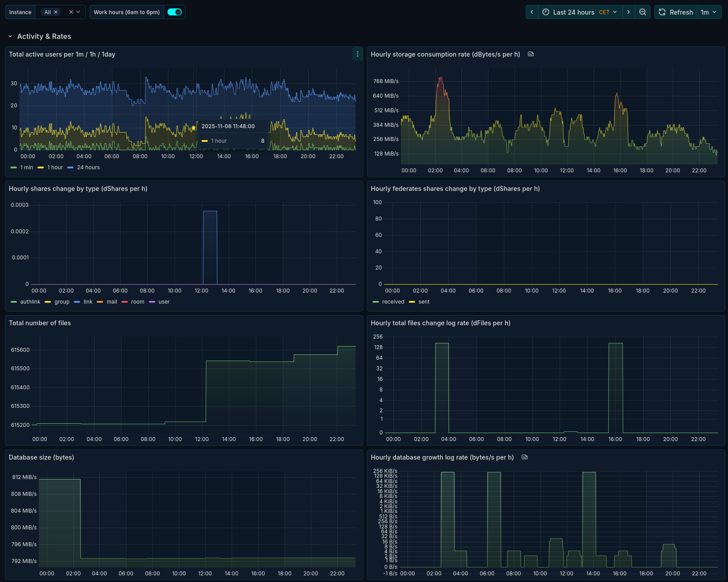Show the Hourly storage consumption panel description icon

531,54
